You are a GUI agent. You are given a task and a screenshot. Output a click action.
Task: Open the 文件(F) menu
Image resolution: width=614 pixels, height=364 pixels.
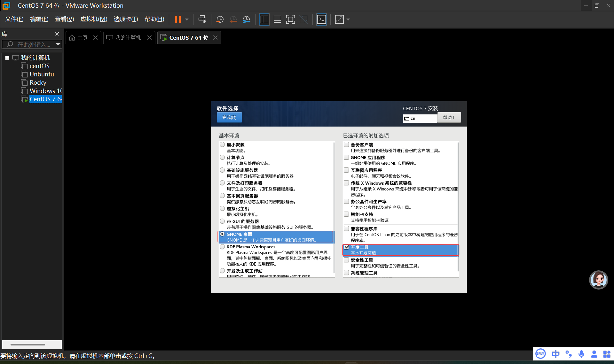tap(14, 19)
